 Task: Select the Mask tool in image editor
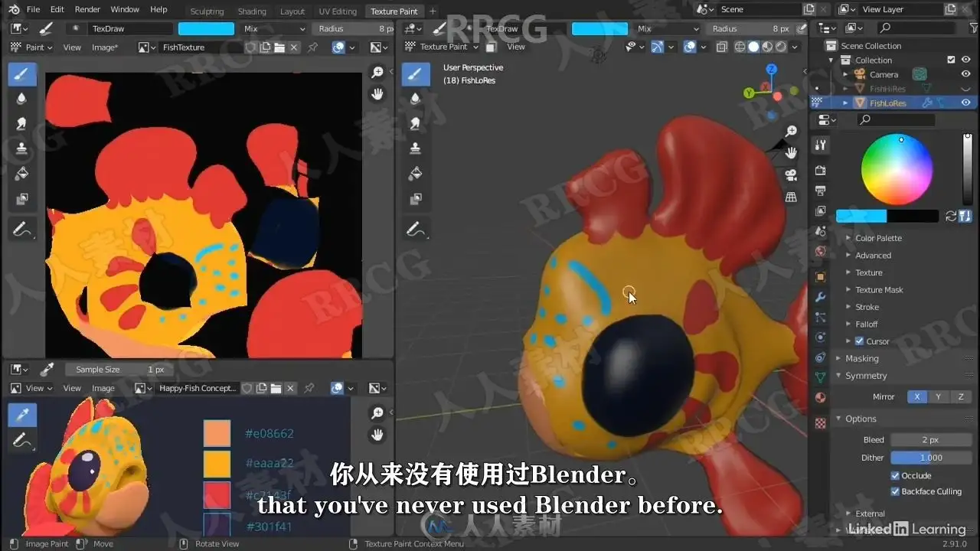pyautogui.click(x=21, y=200)
